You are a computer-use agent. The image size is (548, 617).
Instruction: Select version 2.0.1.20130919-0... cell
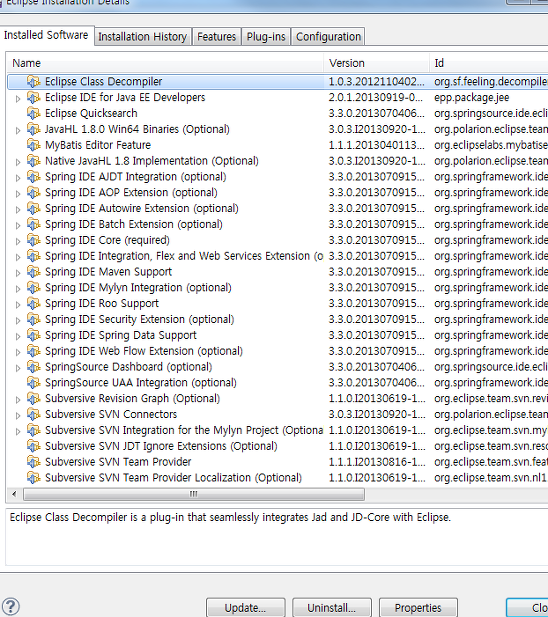pyautogui.click(x=376, y=97)
